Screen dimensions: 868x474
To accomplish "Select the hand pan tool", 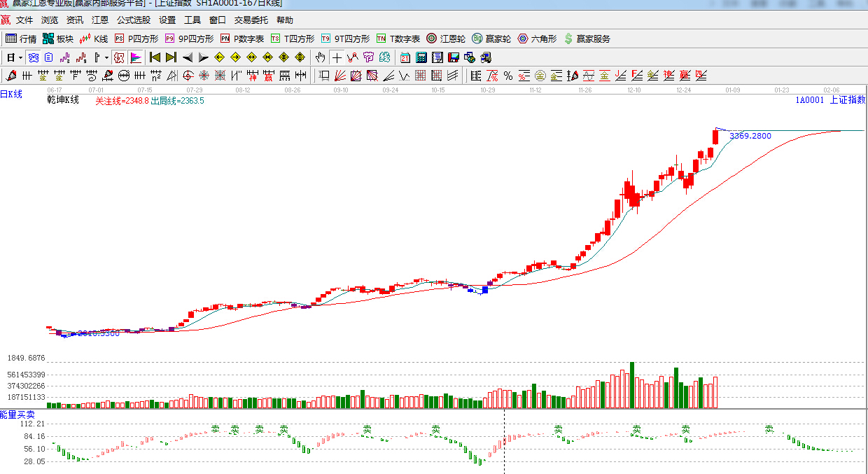I will [320, 57].
